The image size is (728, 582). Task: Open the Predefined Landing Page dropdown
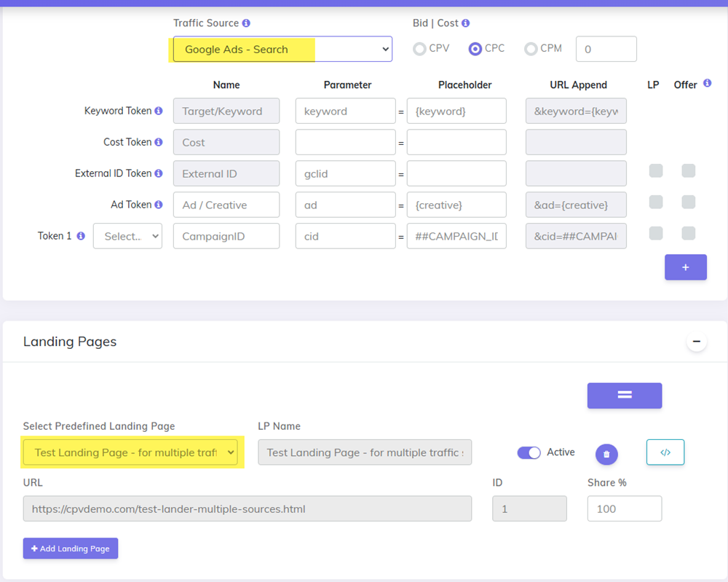pyautogui.click(x=131, y=452)
